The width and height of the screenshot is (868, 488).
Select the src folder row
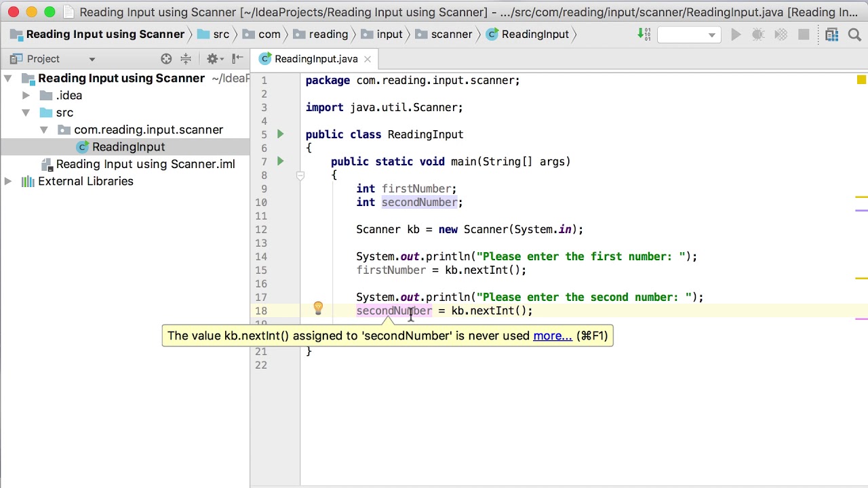pyautogui.click(x=64, y=113)
